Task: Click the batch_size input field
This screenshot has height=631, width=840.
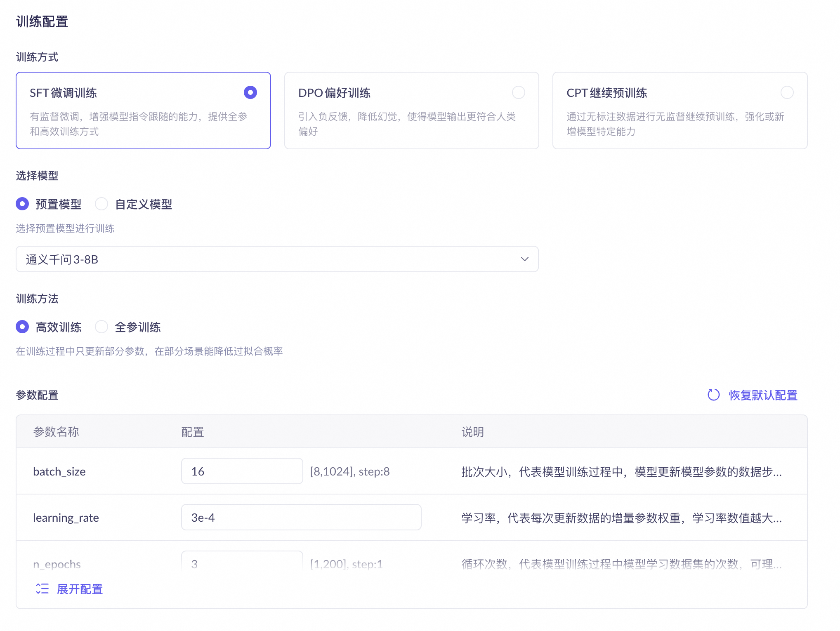Action: coord(242,471)
